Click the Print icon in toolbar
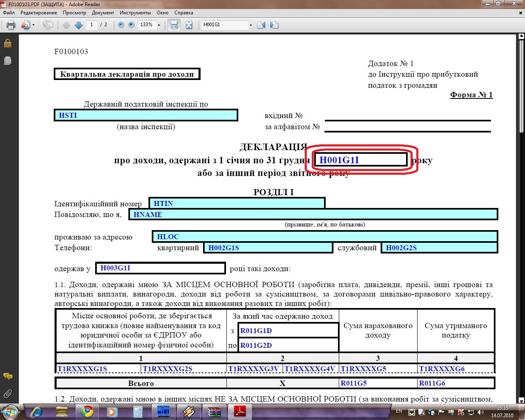This screenshot has width=525, height=420. point(11,25)
